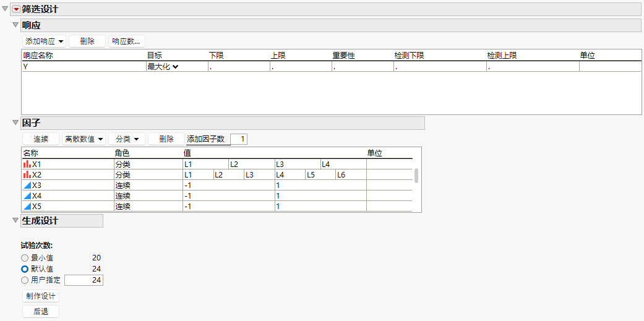Select the X2 factor name

click(x=37, y=175)
